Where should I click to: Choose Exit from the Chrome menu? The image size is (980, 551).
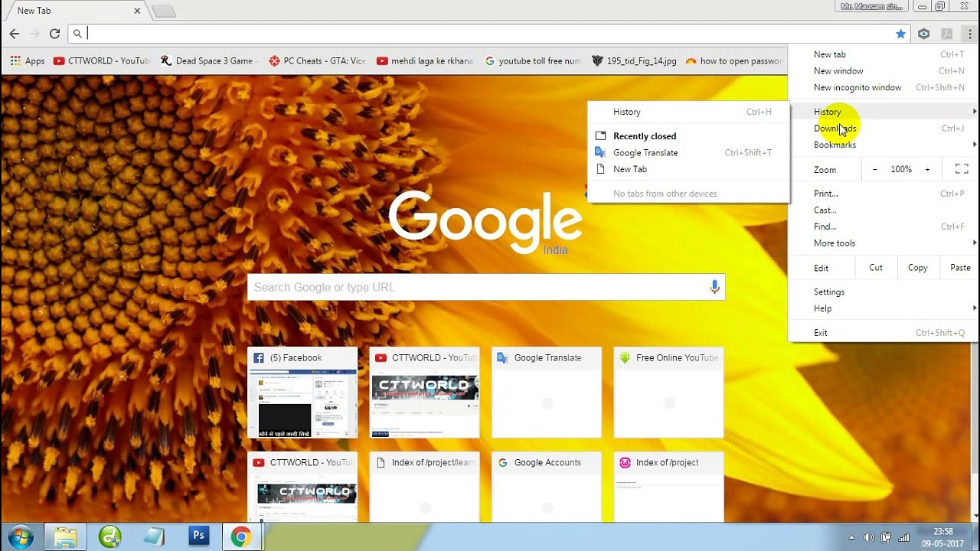[884, 333]
